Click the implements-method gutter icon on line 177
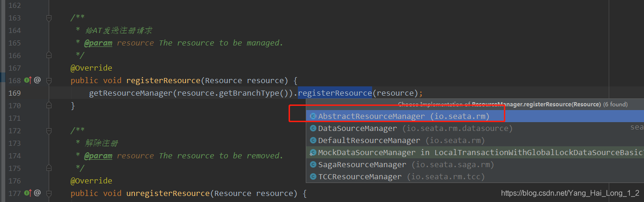Screen dimensions: 644x202 [28, 193]
